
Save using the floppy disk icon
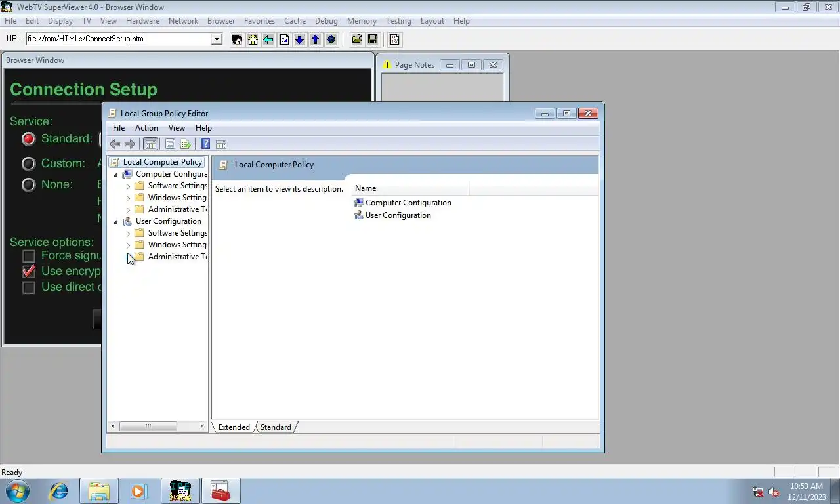tap(373, 39)
